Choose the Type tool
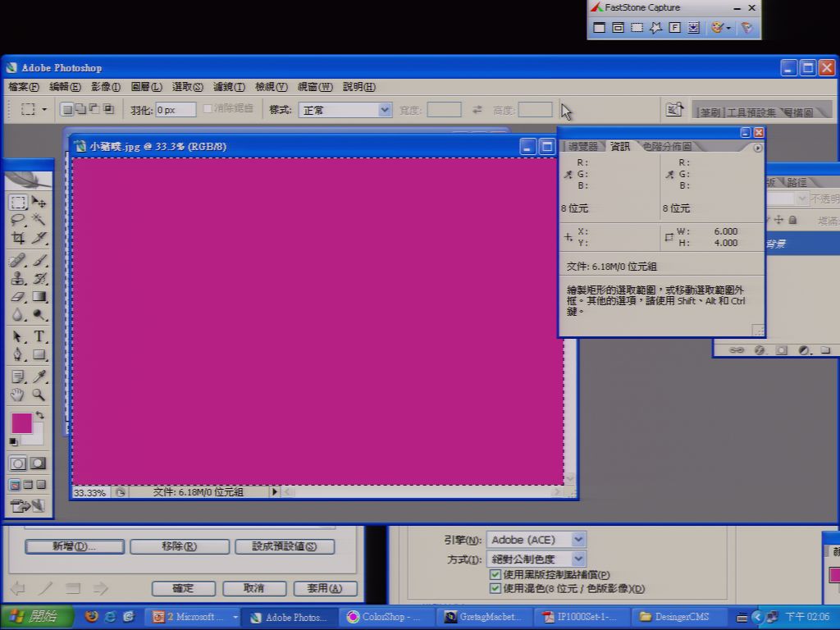Viewport: 840px width, 630px height. 39,336
